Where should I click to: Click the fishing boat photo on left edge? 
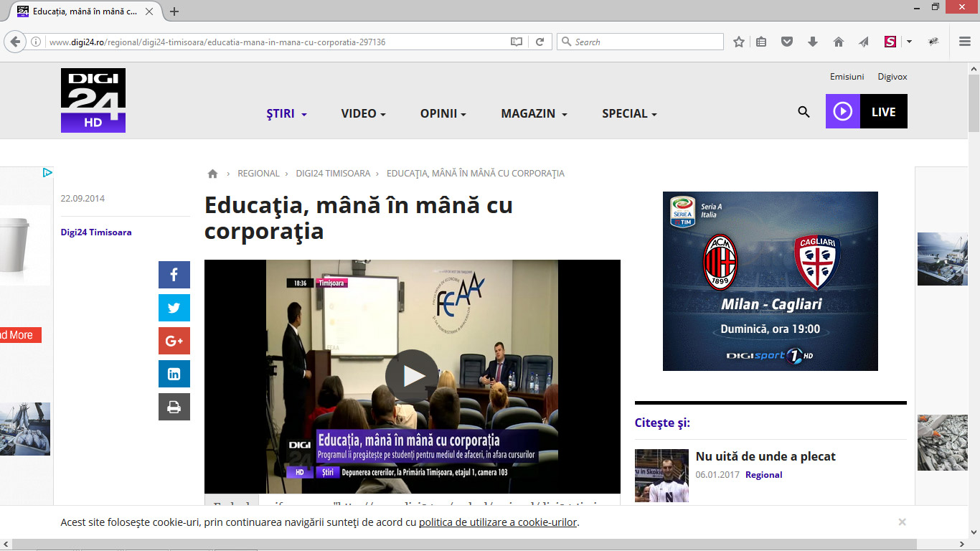pos(25,429)
